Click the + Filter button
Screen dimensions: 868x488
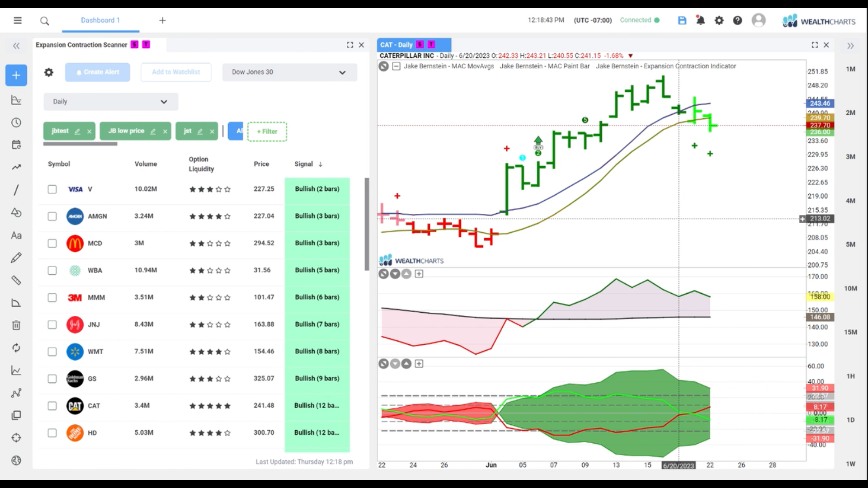(x=267, y=131)
